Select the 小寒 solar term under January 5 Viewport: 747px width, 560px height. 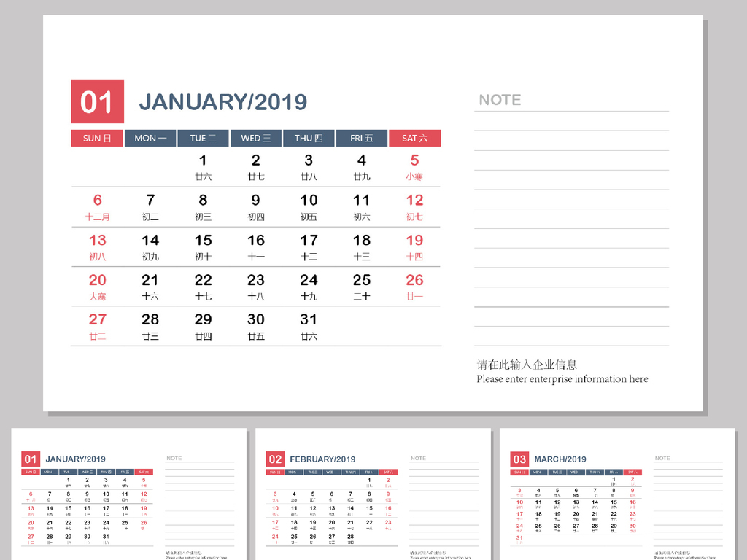414,176
